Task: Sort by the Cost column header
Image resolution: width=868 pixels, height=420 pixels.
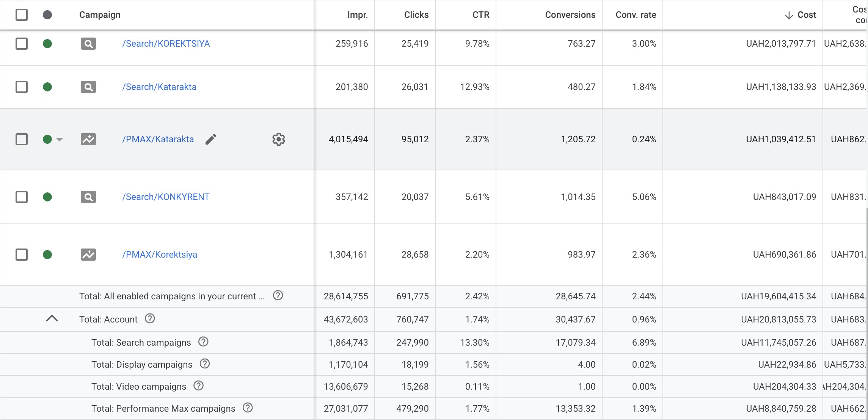Action: coord(801,15)
